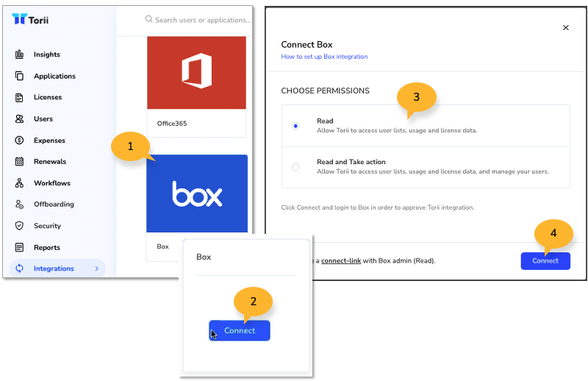Click Connect in the Box card popup

coord(240,331)
